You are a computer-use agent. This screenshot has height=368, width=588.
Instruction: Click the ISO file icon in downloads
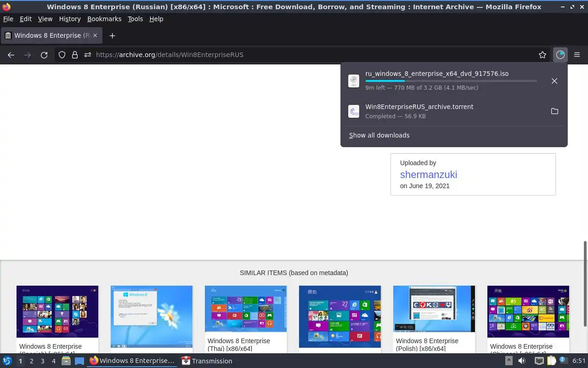click(354, 81)
